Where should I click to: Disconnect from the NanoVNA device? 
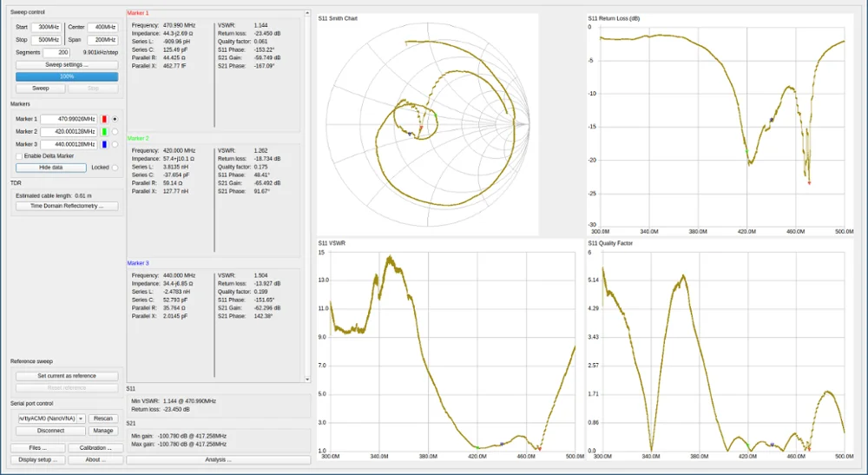[x=51, y=431]
